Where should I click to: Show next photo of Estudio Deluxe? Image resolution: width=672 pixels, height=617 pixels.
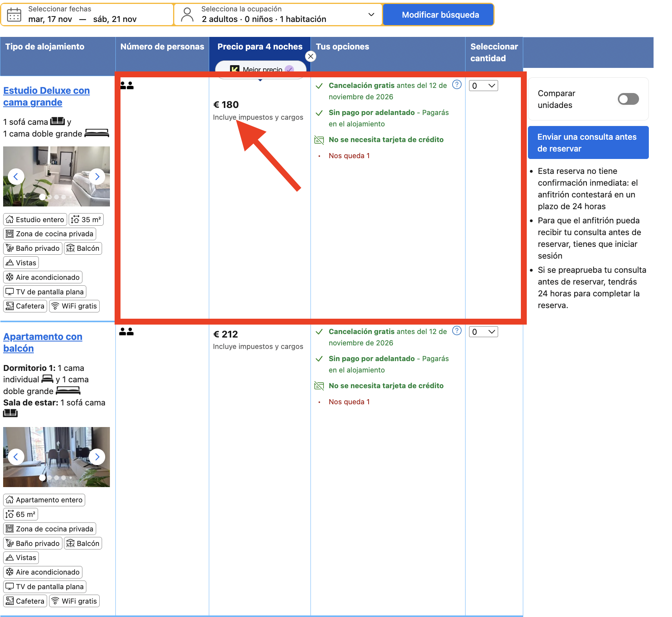[97, 177]
